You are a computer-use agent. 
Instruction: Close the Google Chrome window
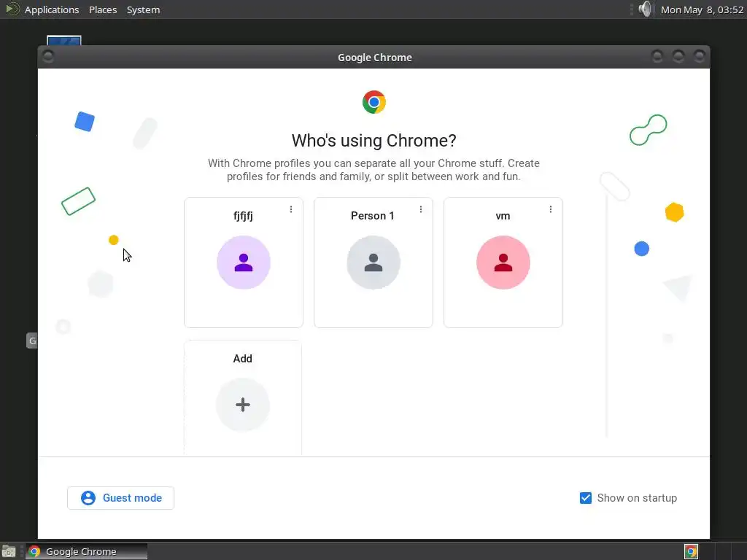point(700,57)
